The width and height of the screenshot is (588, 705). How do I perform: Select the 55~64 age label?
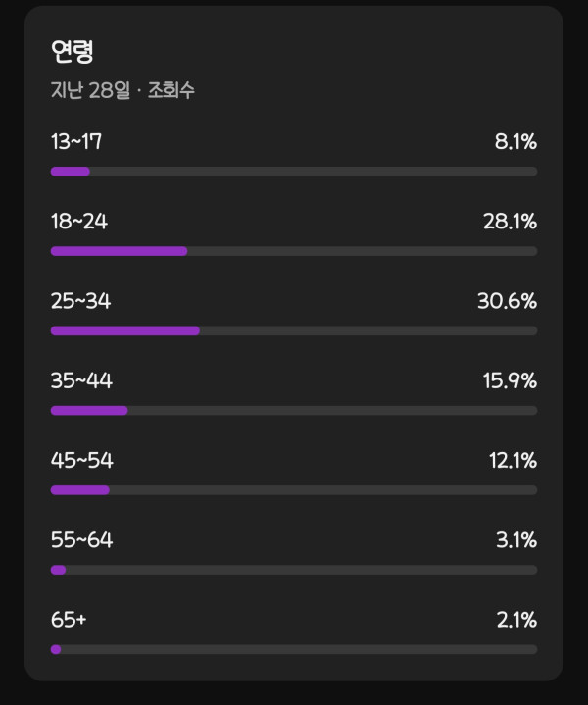[81, 539]
